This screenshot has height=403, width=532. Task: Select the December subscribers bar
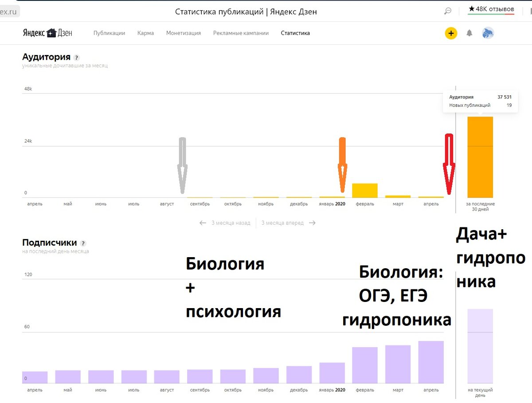(299, 375)
